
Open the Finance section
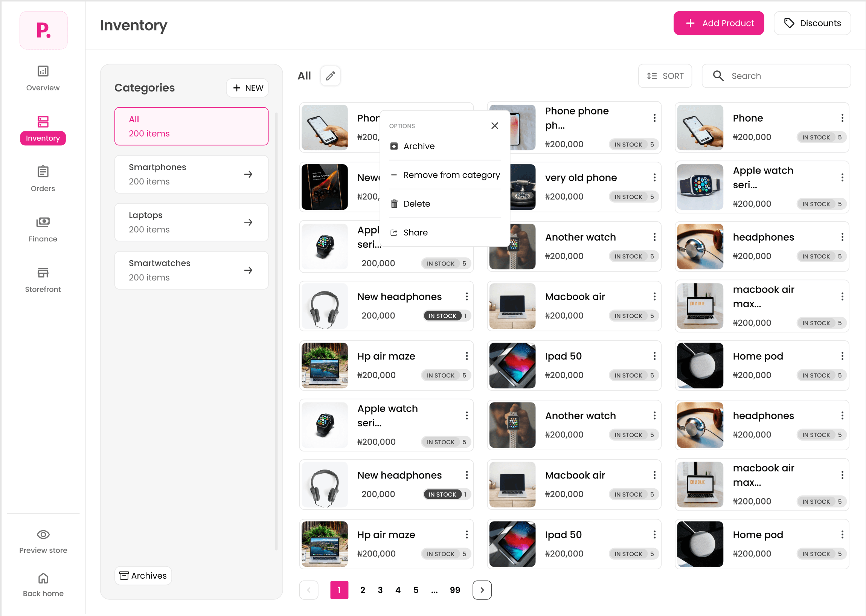pyautogui.click(x=43, y=228)
